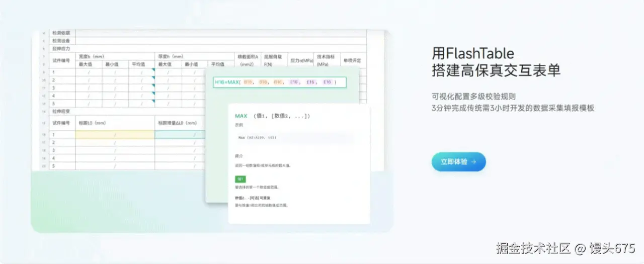Click the last purple reference token in formula
644x264 pixels.
[x=327, y=82]
